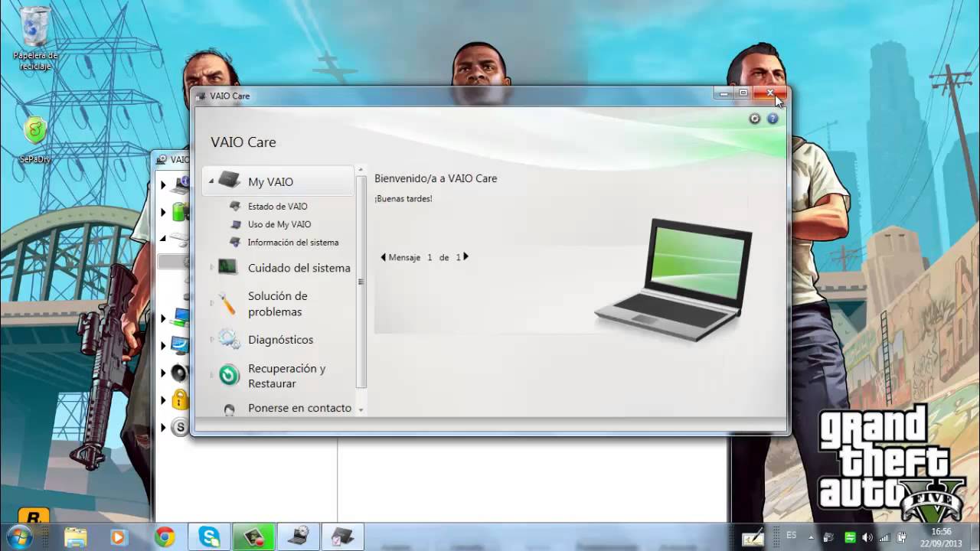980x551 pixels.
Task: Open Estado de VAIO
Action: [x=278, y=207]
